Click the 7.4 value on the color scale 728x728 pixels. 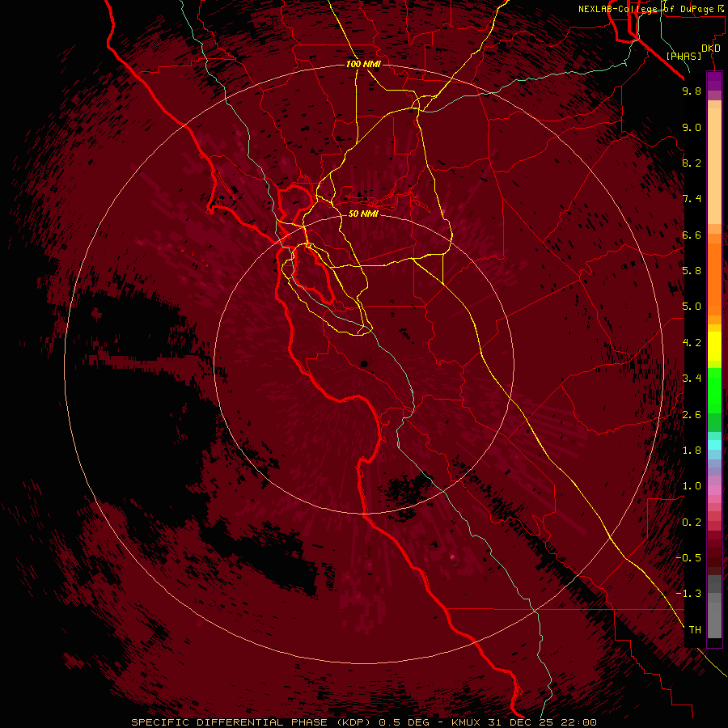click(x=692, y=199)
